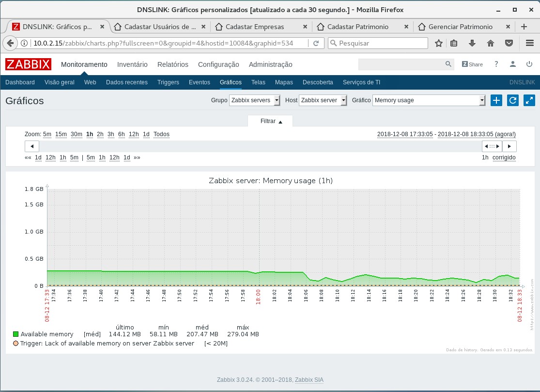Open Mapas submenu
Image resolution: width=540 pixels, height=392 pixels.
(284, 82)
